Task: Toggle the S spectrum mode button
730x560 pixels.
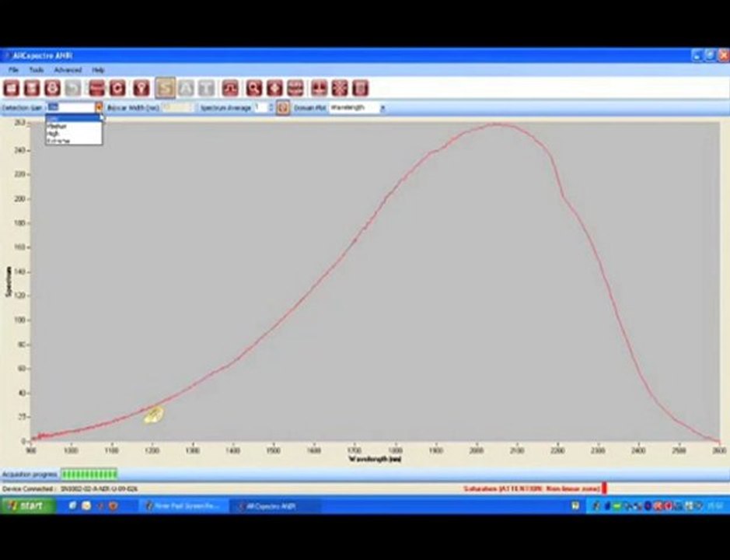Action: [x=166, y=88]
